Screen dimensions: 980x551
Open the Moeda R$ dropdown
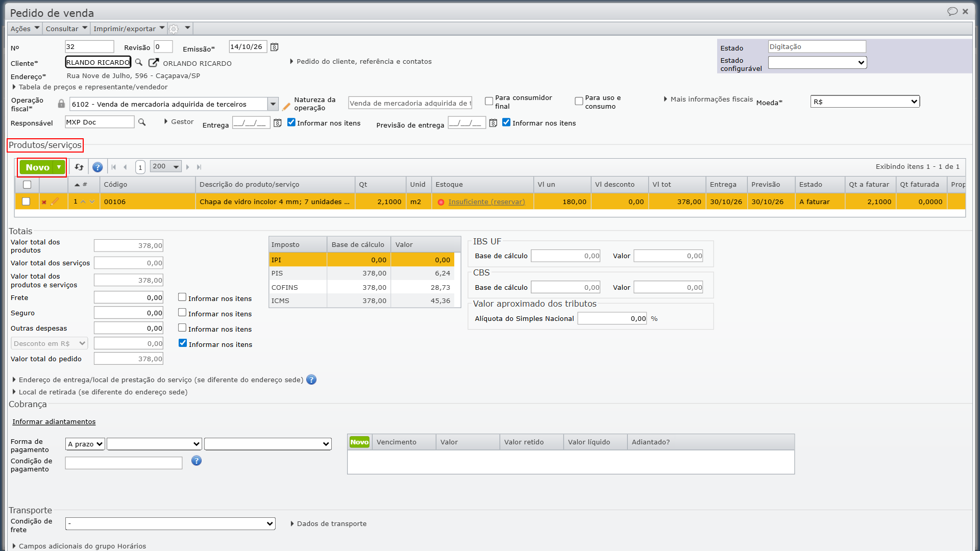(865, 102)
